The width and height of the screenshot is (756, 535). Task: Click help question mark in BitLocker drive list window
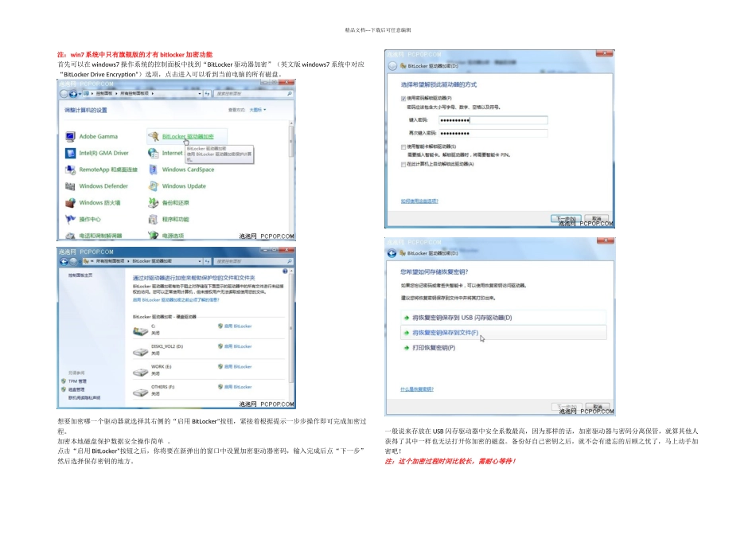point(285,271)
